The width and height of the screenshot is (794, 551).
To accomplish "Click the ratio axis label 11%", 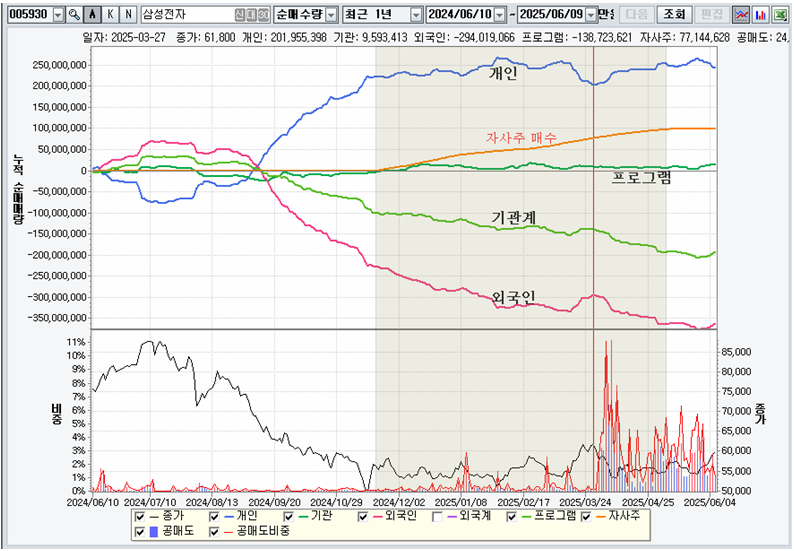I will (x=75, y=342).
